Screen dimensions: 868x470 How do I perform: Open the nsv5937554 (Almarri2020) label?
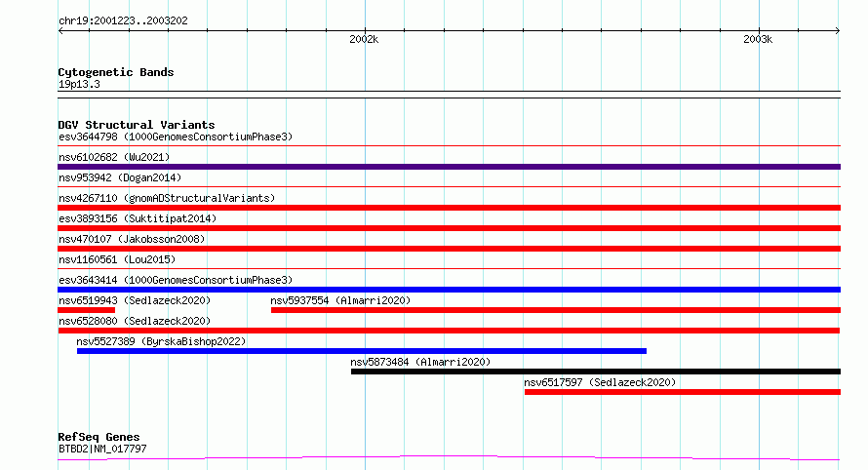click(x=340, y=300)
